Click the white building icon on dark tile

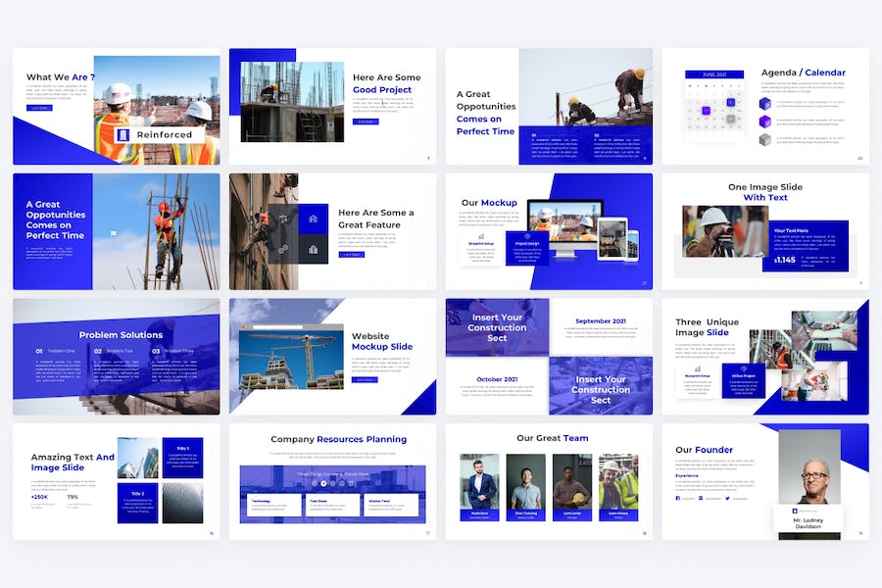tap(313, 249)
